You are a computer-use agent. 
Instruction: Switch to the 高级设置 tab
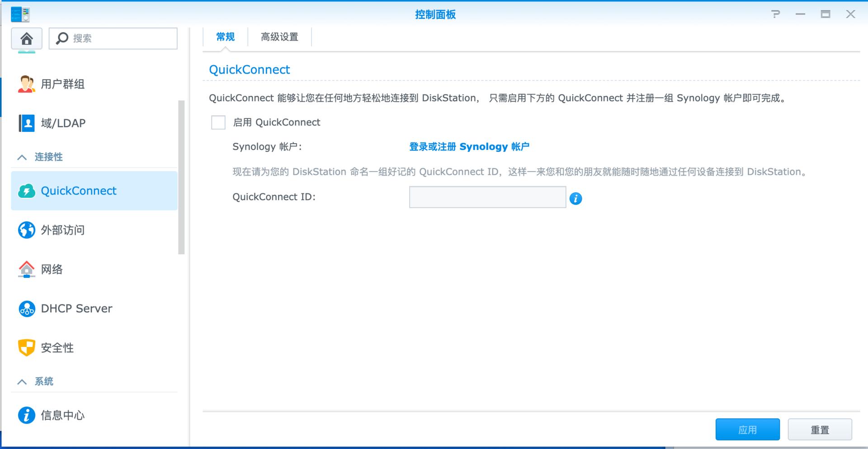279,37
